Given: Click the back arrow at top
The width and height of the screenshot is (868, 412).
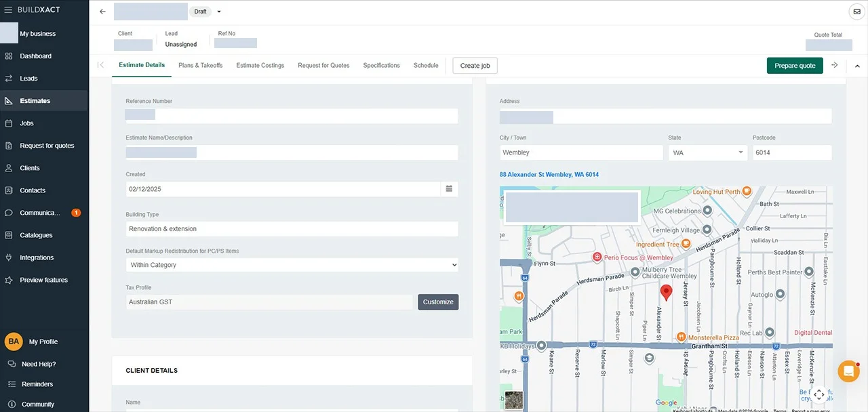Looking at the screenshot, I should point(102,12).
